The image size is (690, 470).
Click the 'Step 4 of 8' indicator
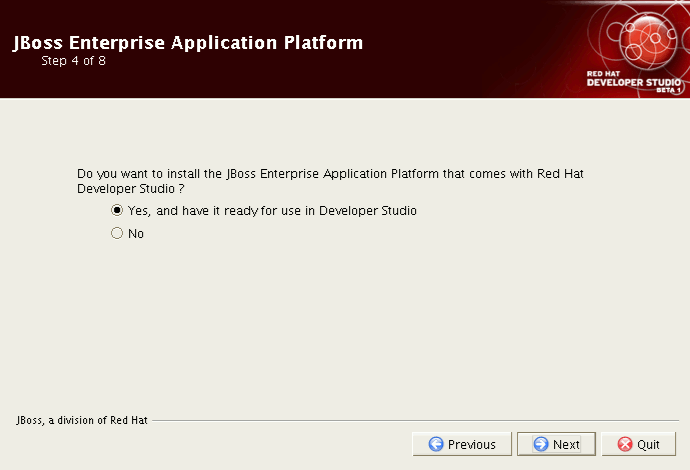tap(73, 61)
